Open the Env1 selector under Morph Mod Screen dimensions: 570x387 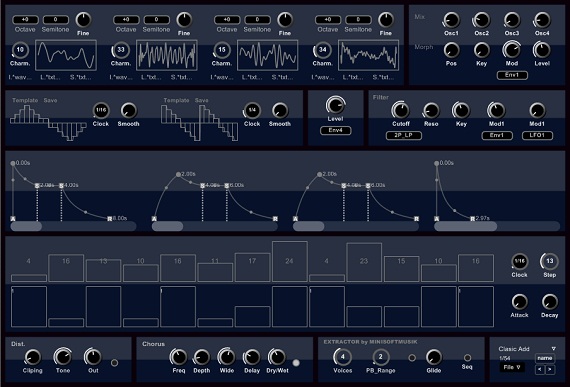pos(512,75)
